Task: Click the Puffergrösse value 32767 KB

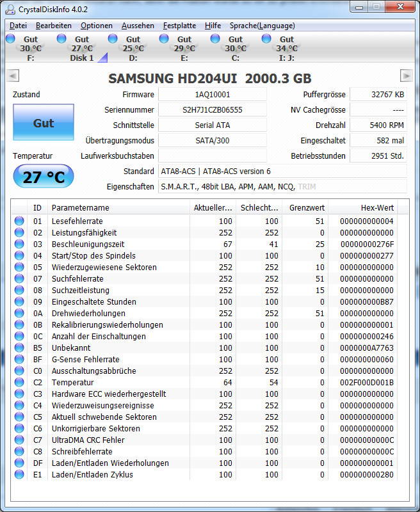Action: coord(378,94)
